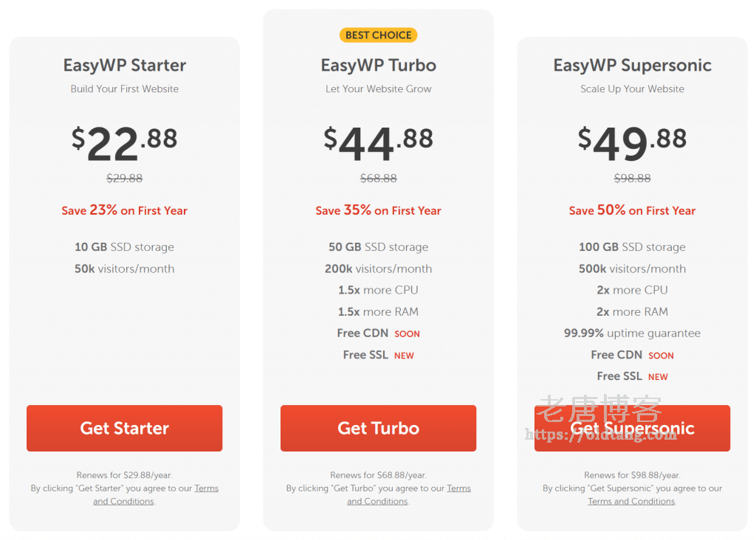This screenshot has width=756, height=540.
Task: Click the Get Starter button
Action: pos(124,428)
